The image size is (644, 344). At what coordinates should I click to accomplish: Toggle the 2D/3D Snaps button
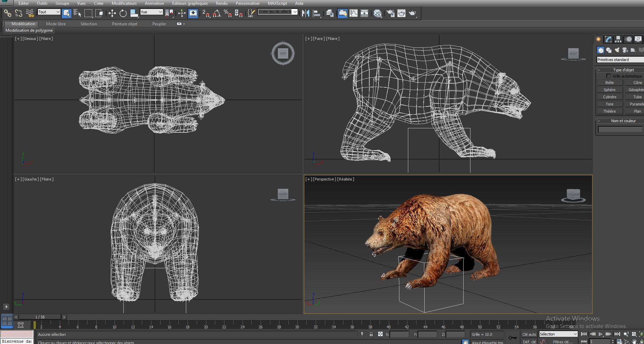[206, 13]
